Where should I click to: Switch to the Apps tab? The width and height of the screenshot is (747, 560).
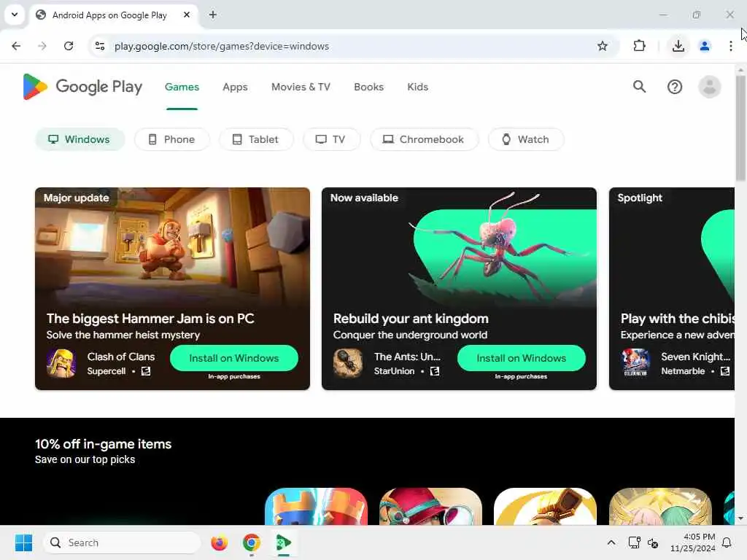(x=235, y=87)
